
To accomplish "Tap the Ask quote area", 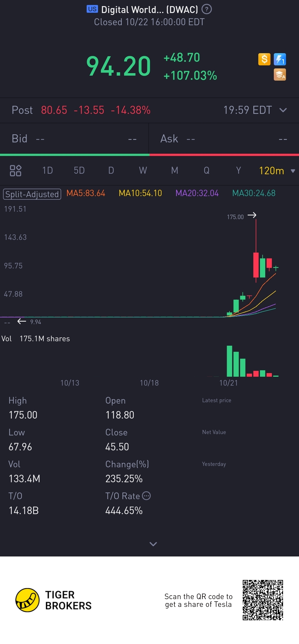I will tap(224, 138).
